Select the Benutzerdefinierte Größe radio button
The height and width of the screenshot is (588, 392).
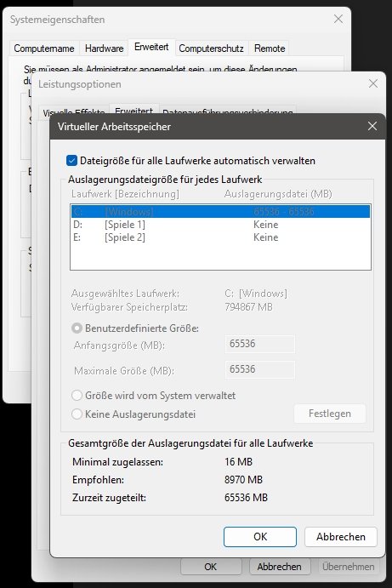(77, 328)
